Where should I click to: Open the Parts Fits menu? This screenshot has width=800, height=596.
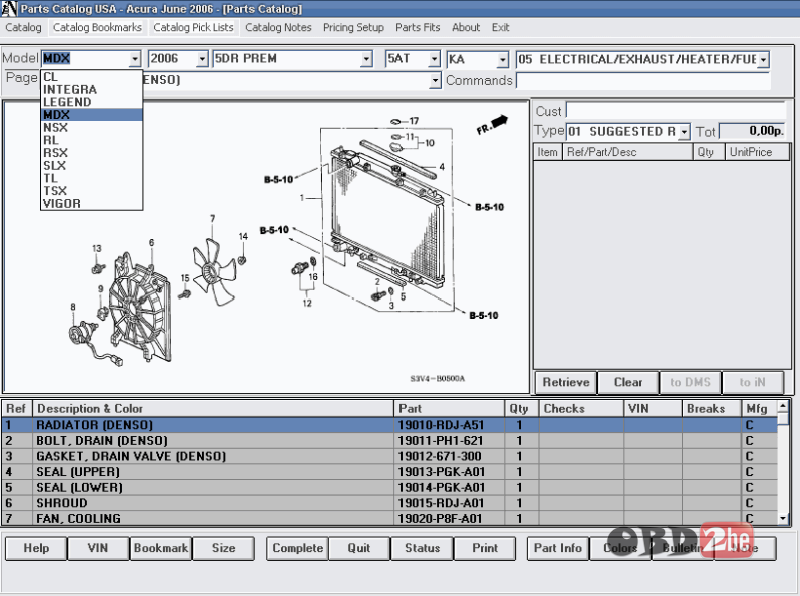(x=417, y=28)
